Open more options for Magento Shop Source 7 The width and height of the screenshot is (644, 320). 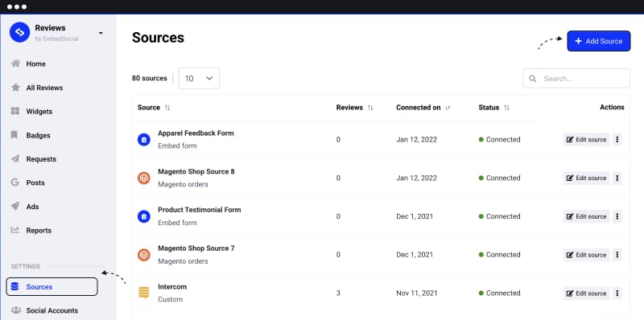point(617,255)
